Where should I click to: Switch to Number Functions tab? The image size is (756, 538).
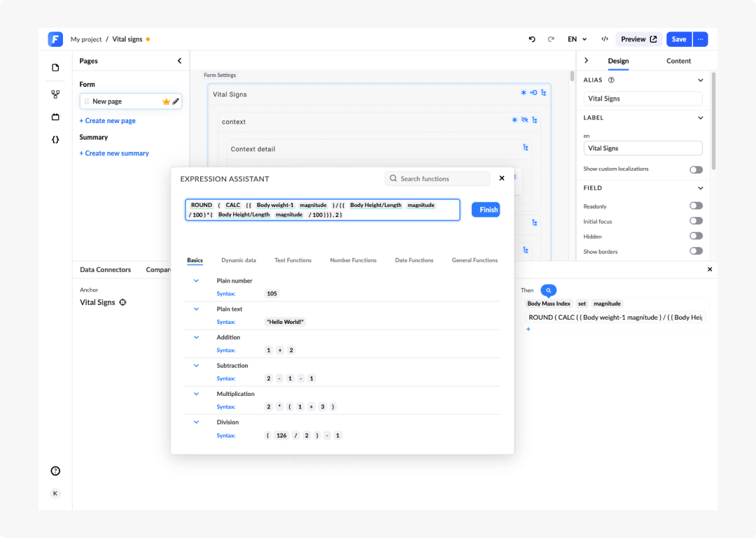click(x=353, y=260)
